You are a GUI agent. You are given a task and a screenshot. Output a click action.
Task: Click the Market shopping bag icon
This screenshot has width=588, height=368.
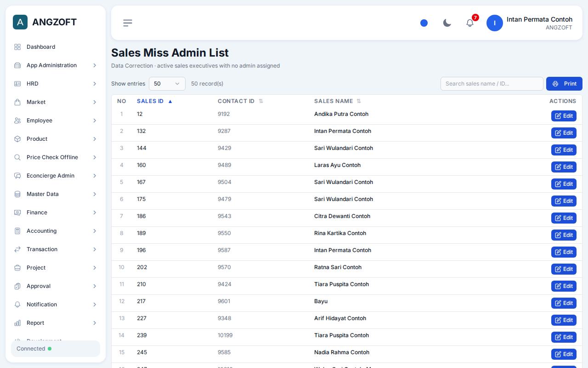pos(17,102)
